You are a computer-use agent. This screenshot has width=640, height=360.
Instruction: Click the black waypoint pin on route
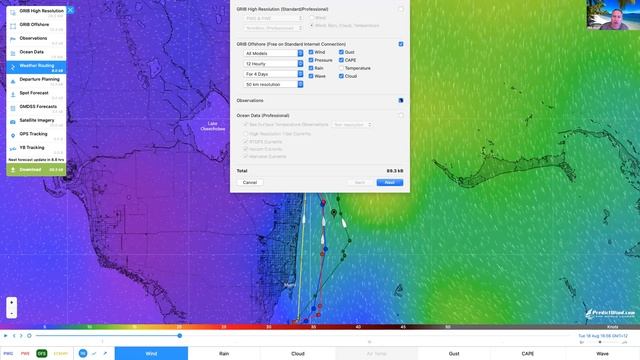[334, 213]
